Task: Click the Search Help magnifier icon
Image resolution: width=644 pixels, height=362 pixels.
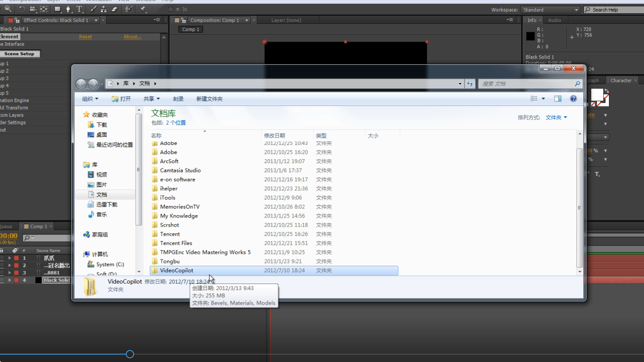Action: [587, 10]
